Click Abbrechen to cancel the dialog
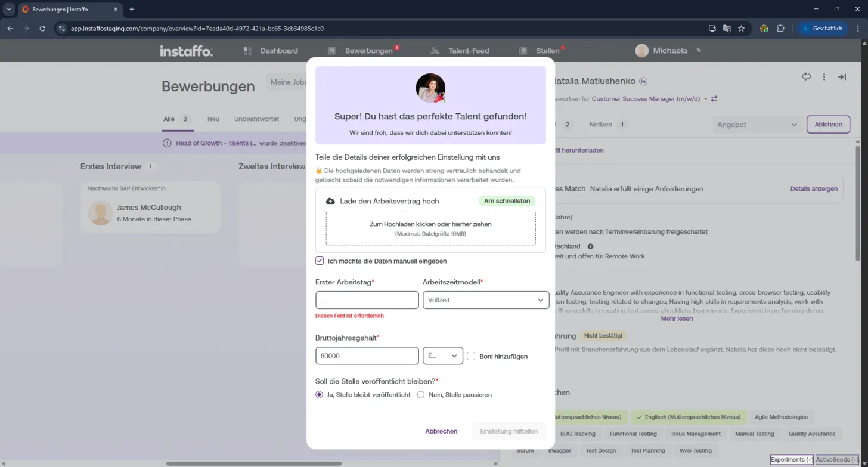The height and width of the screenshot is (467, 868). [x=441, y=431]
